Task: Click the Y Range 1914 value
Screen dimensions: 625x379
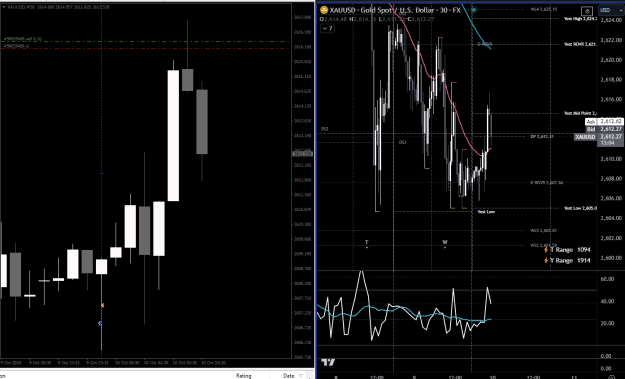Action: click(x=584, y=261)
